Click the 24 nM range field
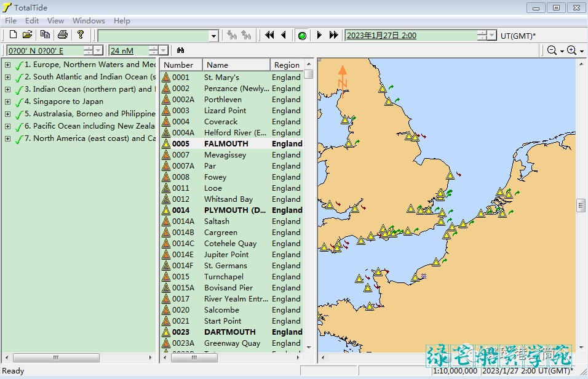Screen dimensions: 588x379 point(129,50)
